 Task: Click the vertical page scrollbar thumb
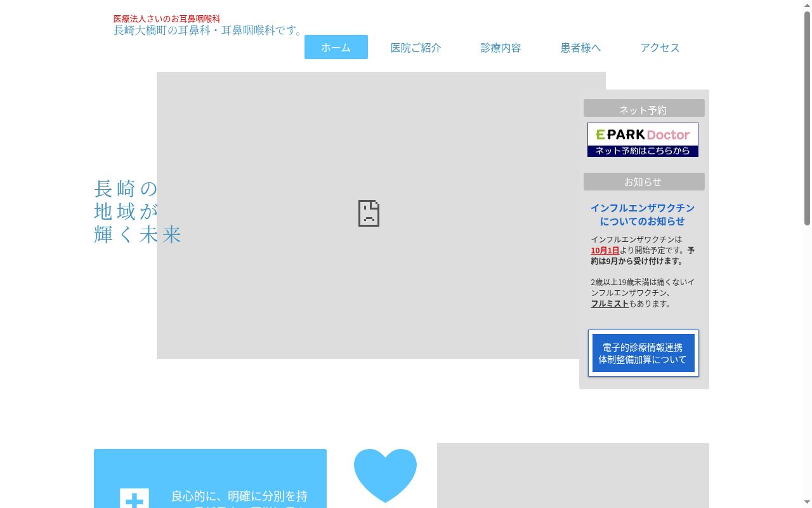(x=807, y=117)
